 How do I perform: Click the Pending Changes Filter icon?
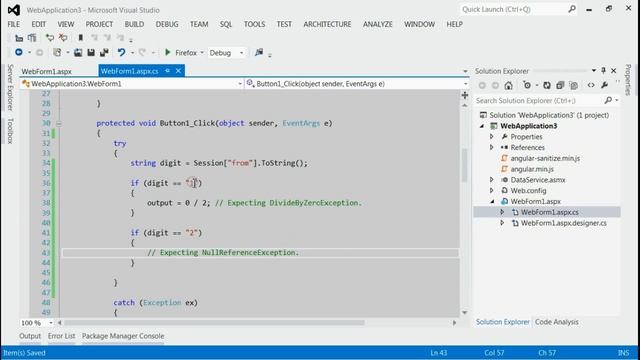pyautogui.click(x=527, y=85)
